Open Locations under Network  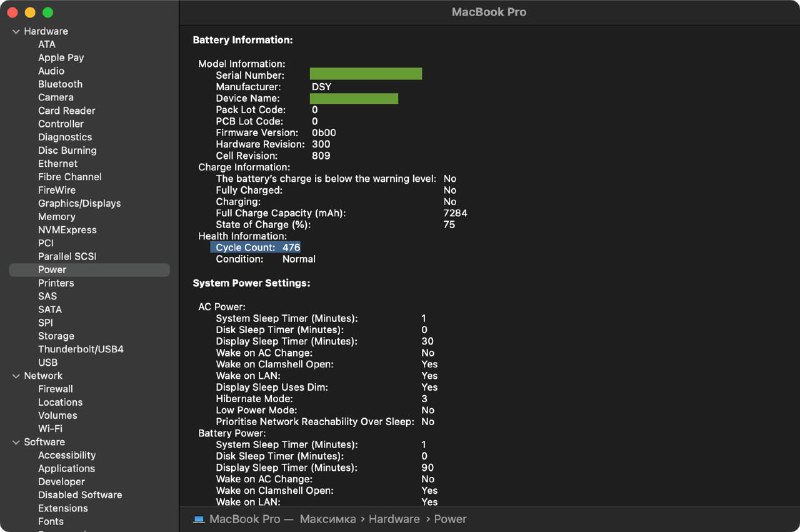(x=60, y=402)
